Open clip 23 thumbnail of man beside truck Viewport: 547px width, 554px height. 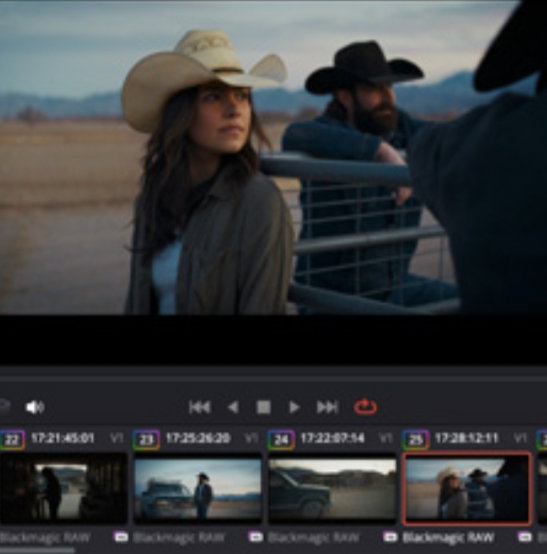(198, 489)
